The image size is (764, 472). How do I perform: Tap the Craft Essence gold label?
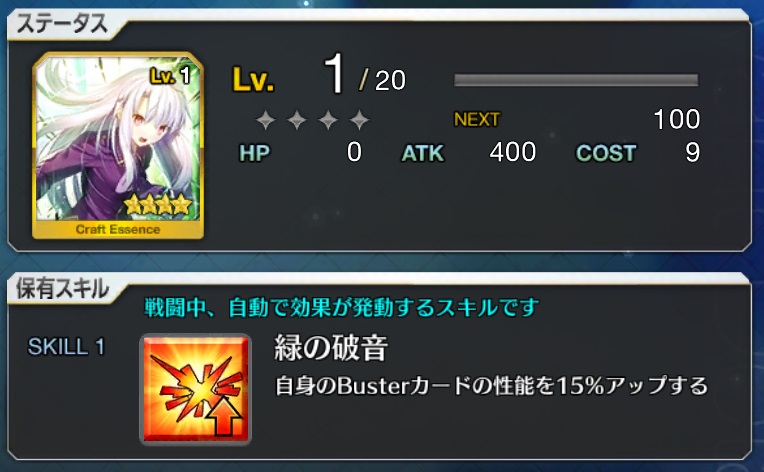coord(118,229)
